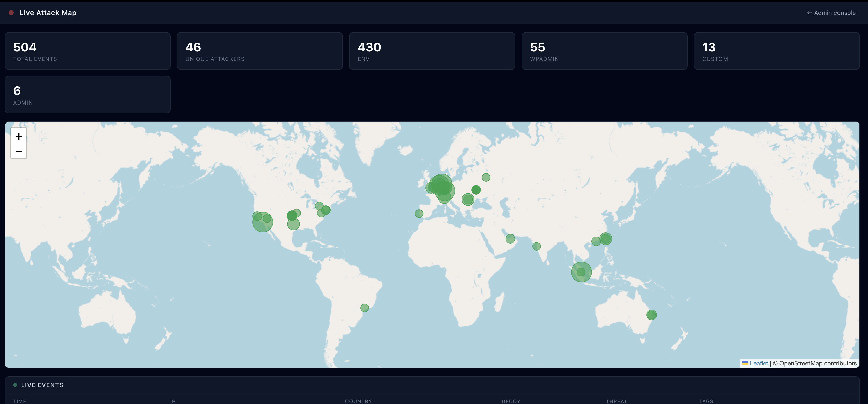The image size is (868, 404).
Task: Click the Live Attack Map title
Action: point(48,13)
